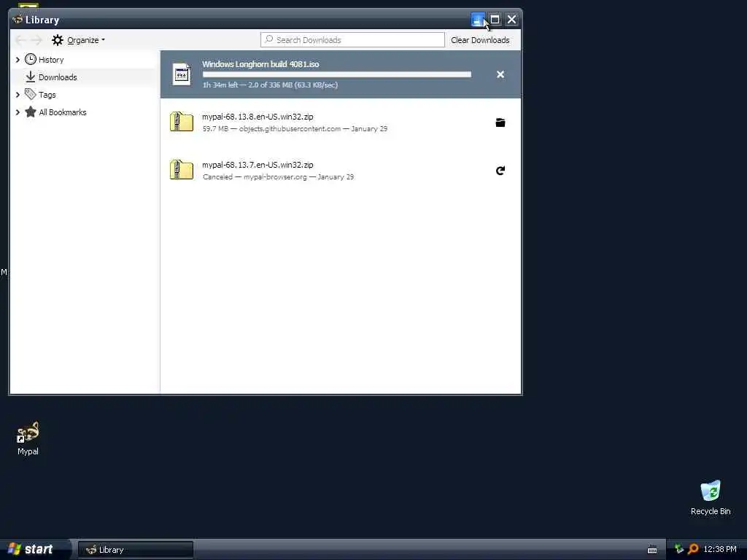The width and height of the screenshot is (747, 560).
Task: Focus the Search Downloads field
Action: 352,40
